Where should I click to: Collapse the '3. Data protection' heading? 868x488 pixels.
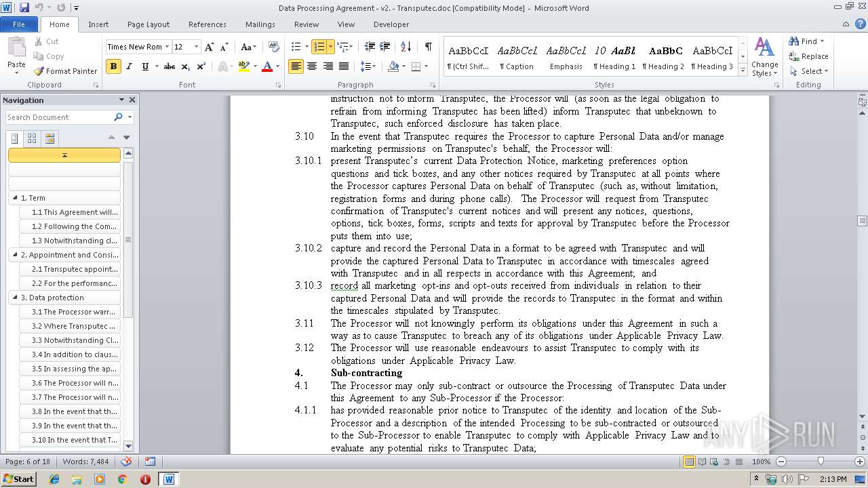[15, 298]
